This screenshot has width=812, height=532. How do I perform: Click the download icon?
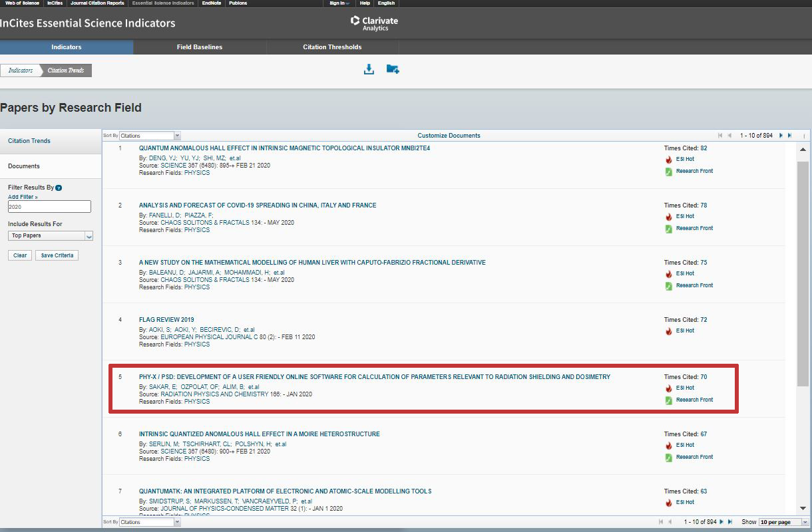coord(369,69)
